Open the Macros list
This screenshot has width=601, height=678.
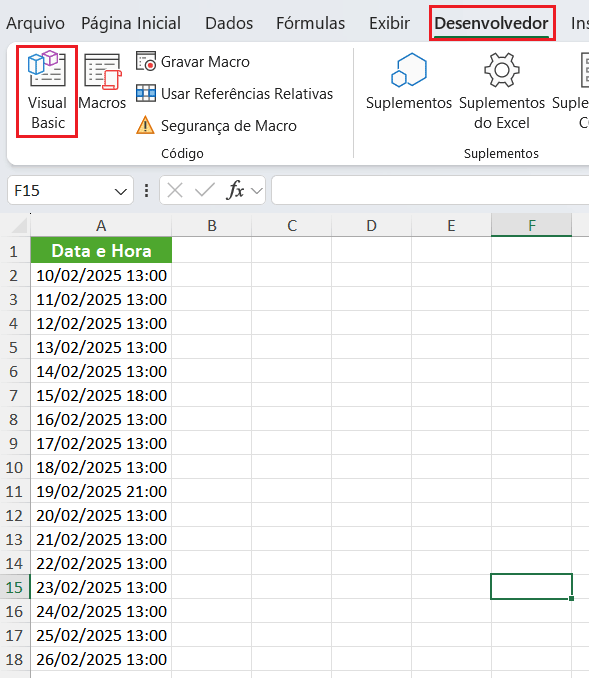click(102, 83)
